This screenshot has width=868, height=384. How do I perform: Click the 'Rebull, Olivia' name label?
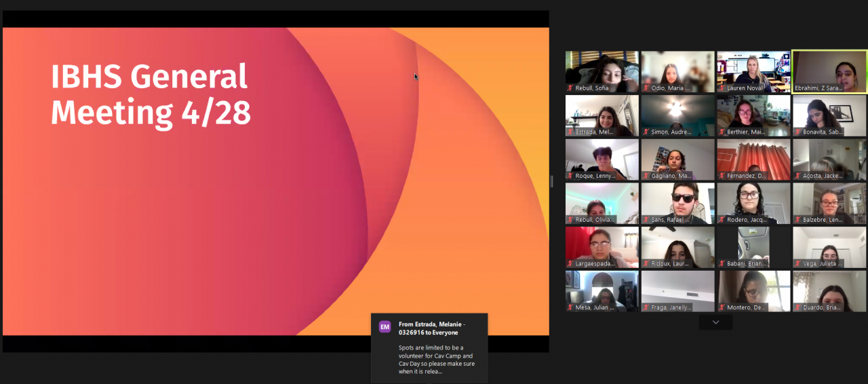[x=595, y=220]
